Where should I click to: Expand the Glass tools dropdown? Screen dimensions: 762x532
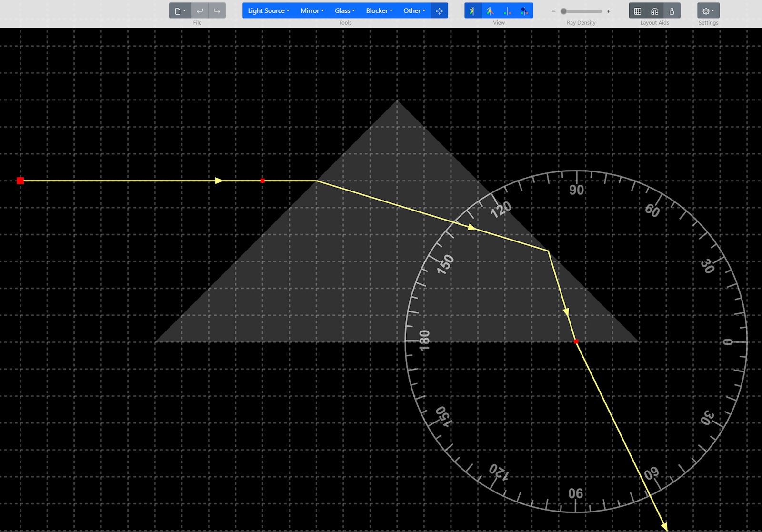(345, 10)
